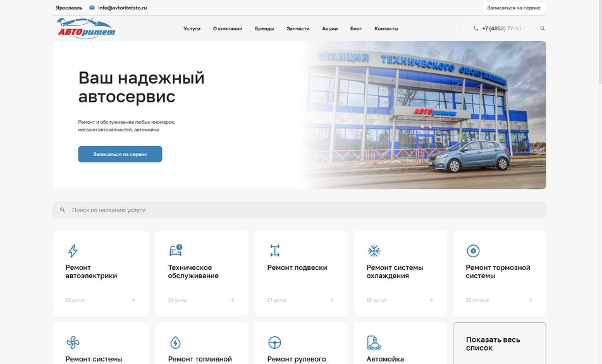Click the fuel drop icon for Ремонт топливной
Viewport: 602px width, 364px height.
point(175,342)
